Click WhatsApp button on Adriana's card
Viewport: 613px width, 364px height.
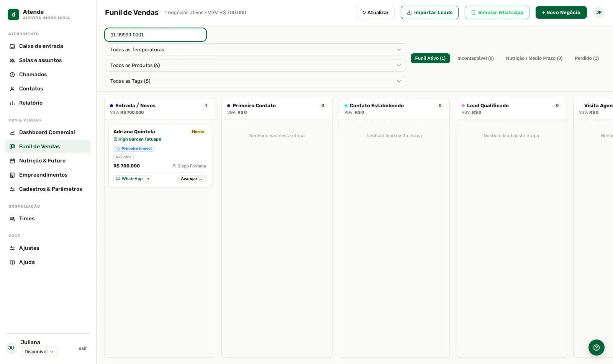(129, 179)
